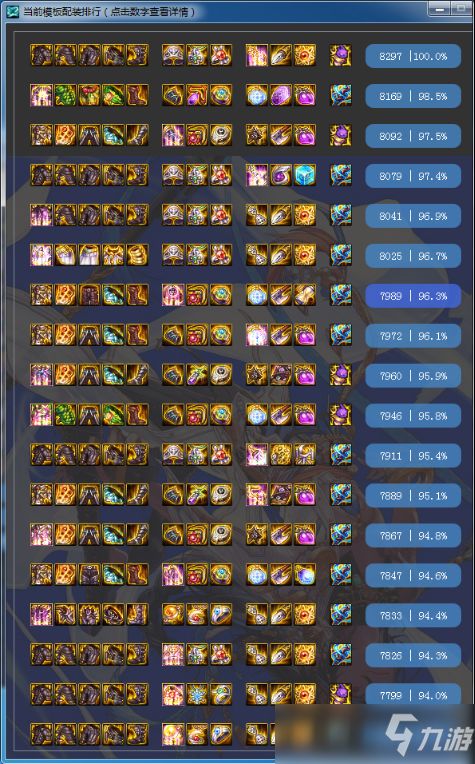The width and height of the screenshot is (475, 764).
Task: Select the glowing blue orb in 7847 row
Action: coord(305,575)
